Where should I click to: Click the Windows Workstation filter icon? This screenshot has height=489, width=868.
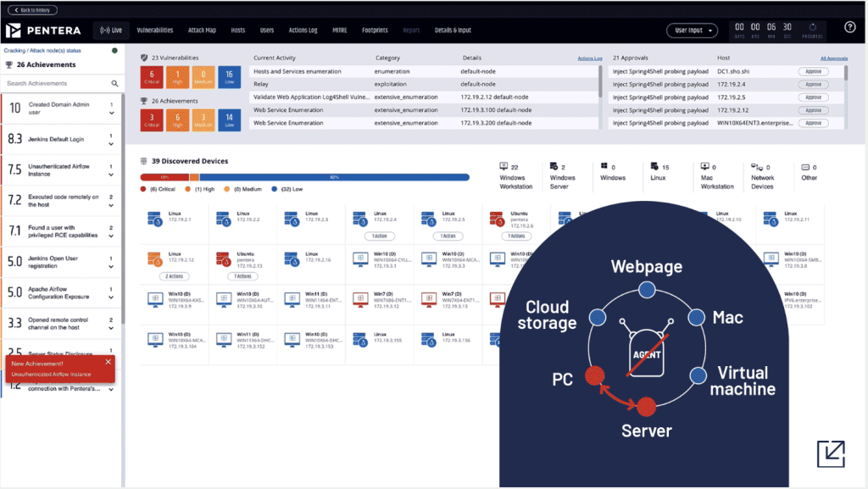(x=504, y=166)
